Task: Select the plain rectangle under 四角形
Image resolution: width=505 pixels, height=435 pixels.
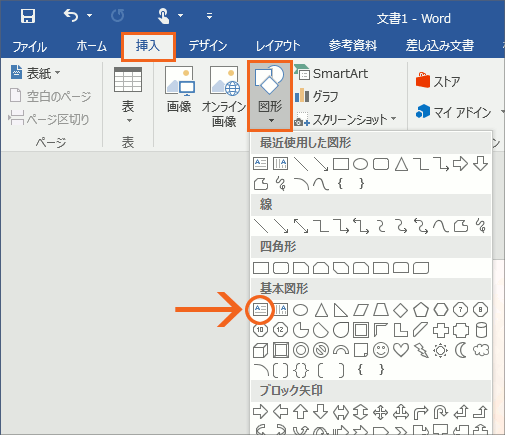Action: (x=261, y=268)
